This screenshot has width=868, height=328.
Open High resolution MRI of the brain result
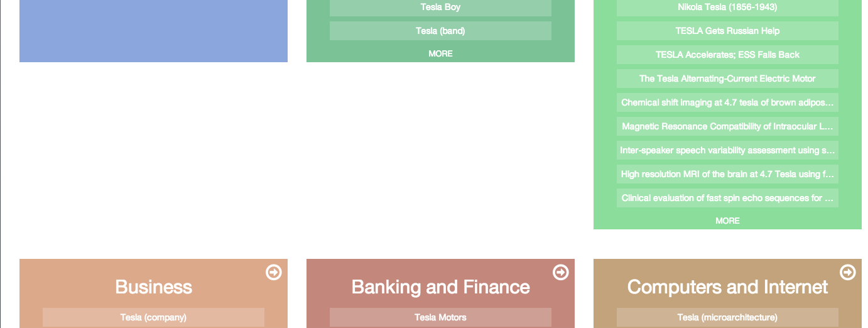click(727, 174)
